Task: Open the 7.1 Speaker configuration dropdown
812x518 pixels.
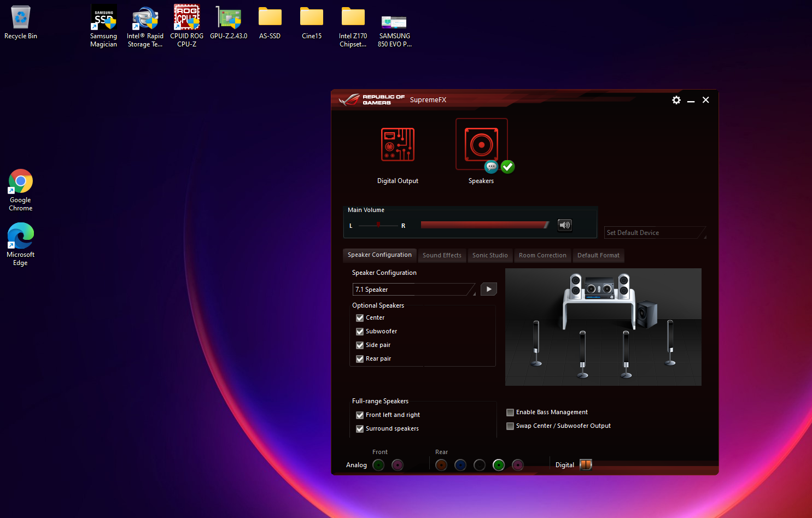Action: click(x=414, y=290)
